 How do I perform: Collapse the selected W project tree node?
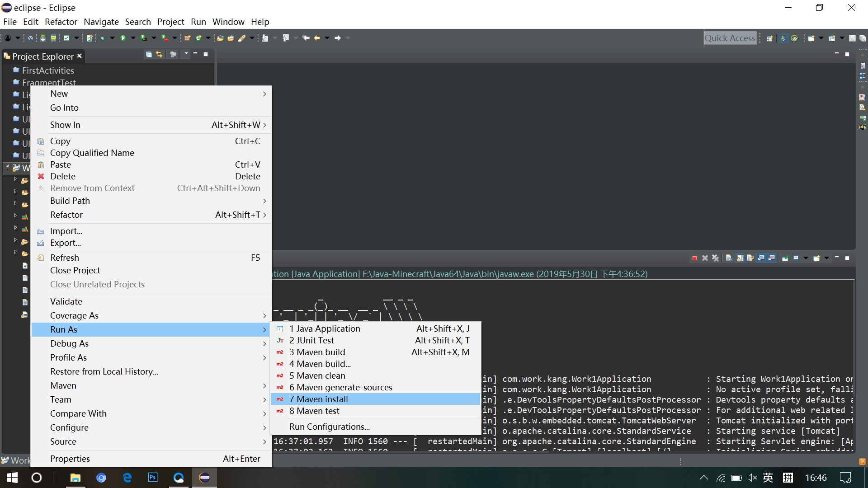(x=7, y=168)
